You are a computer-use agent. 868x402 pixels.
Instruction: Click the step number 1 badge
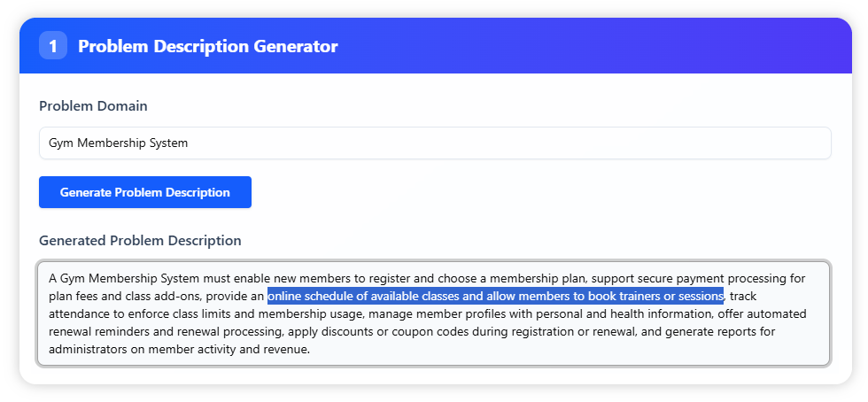(x=53, y=46)
